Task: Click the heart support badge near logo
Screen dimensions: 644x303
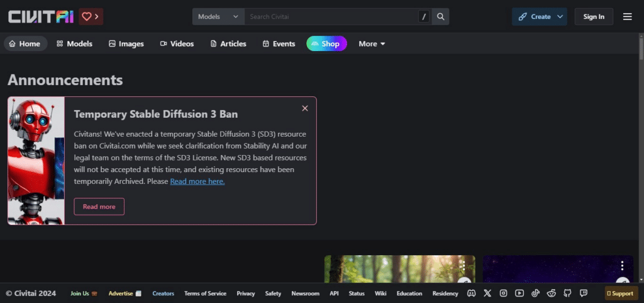Action: coord(91,16)
